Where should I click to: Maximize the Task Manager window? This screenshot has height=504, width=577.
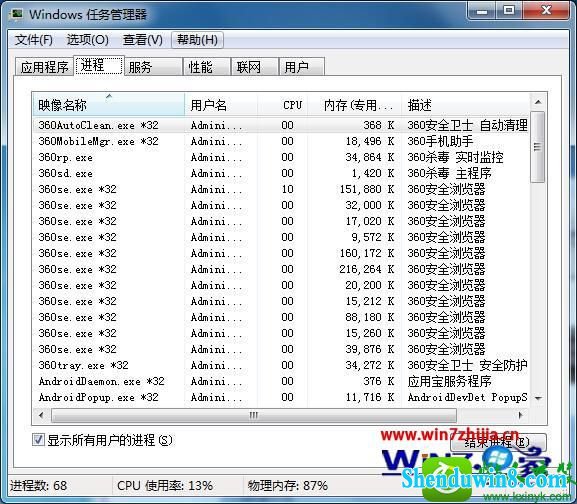coord(509,10)
